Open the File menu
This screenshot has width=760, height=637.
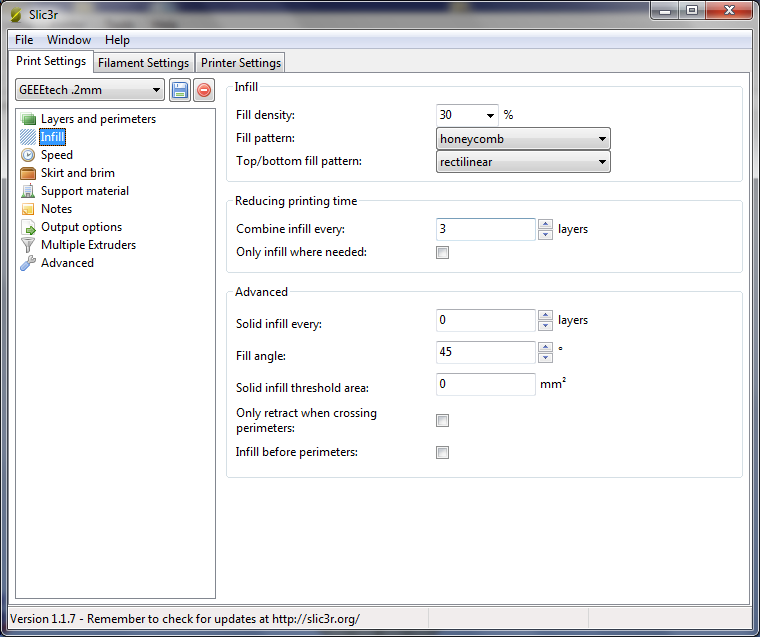(24, 40)
